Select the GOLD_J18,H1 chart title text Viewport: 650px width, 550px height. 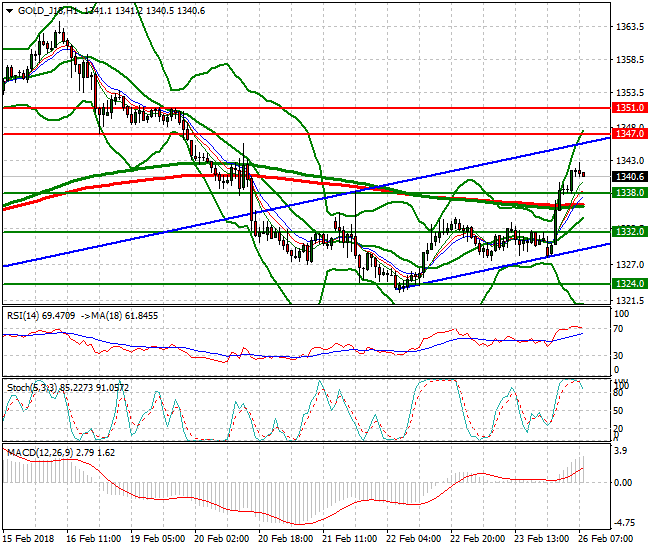point(48,11)
